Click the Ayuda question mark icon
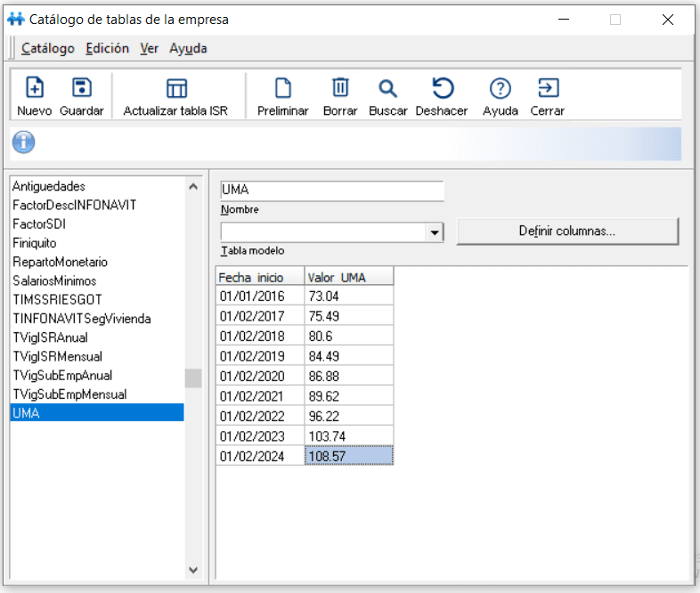The height and width of the screenshot is (593, 700). (x=500, y=88)
